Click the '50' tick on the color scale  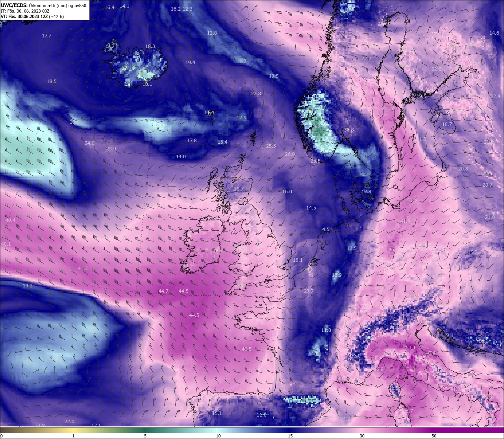tap(434, 436)
